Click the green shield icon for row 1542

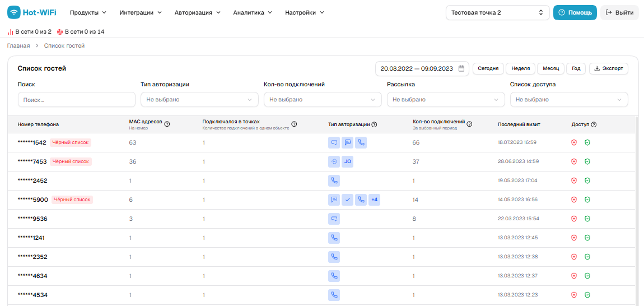587,142
